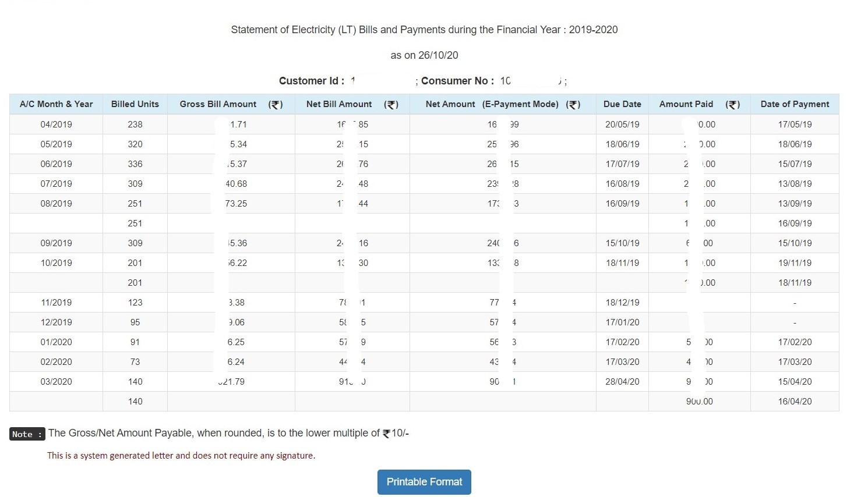
Task: Click rupee symbol beside E-Payment Mode header
Action: tap(573, 105)
